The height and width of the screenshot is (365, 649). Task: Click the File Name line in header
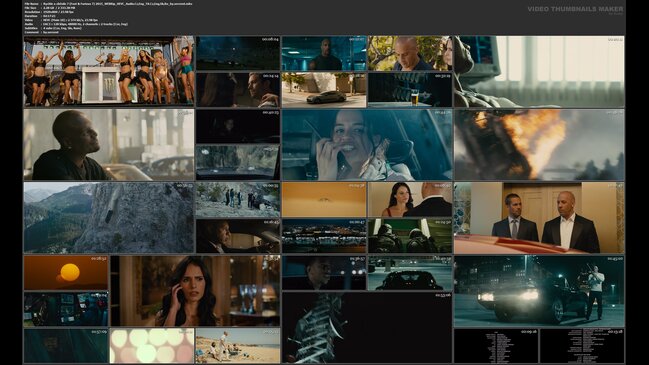click(108, 4)
